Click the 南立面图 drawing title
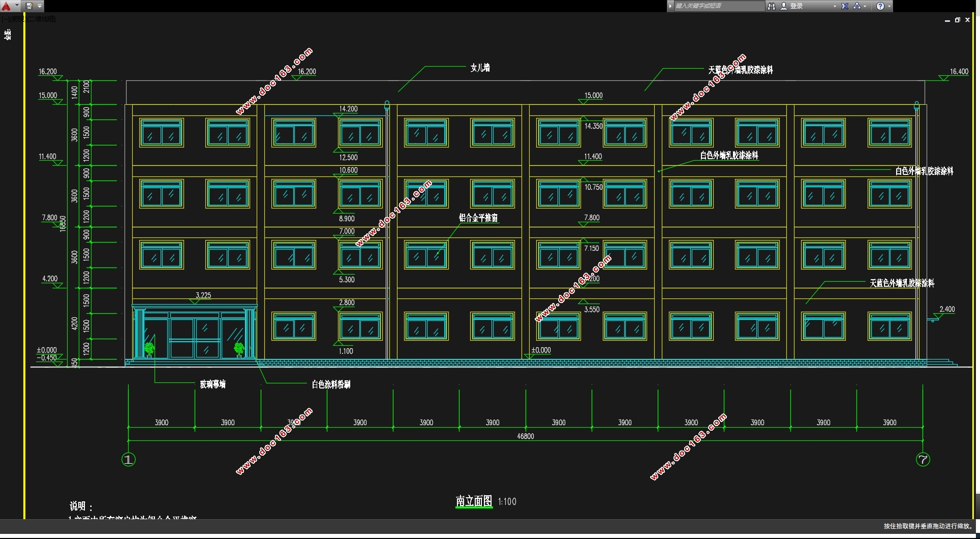 click(x=474, y=501)
